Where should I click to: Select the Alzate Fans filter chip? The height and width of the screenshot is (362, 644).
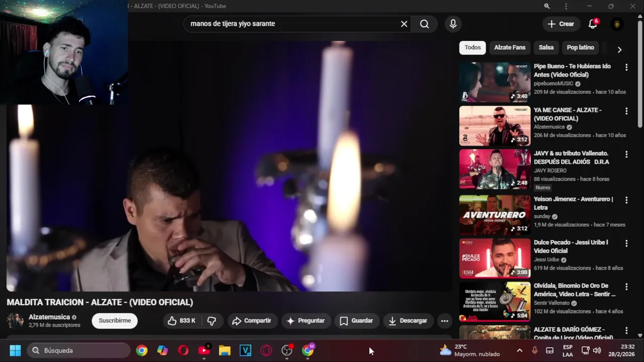point(510,48)
